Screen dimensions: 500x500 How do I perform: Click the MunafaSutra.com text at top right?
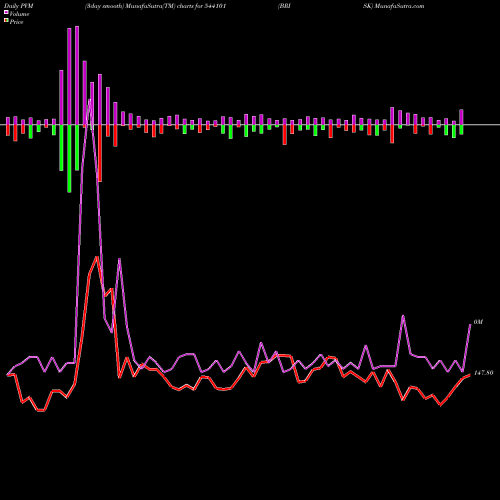point(399,6)
